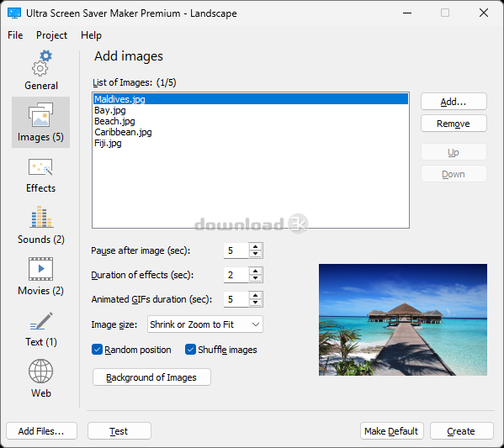This screenshot has width=504, height=448.
Task: Select Caribbean.jpg in the image list
Action: (123, 132)
